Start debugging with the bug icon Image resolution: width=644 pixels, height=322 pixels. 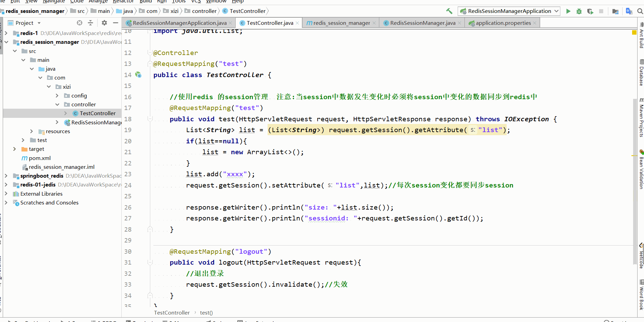[579, 11]
